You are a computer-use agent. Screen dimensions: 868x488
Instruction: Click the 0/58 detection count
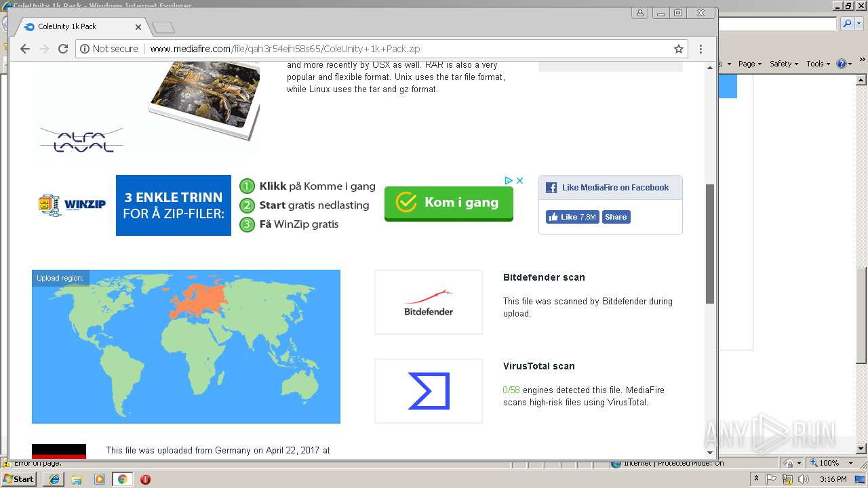[x=511, y=390]
